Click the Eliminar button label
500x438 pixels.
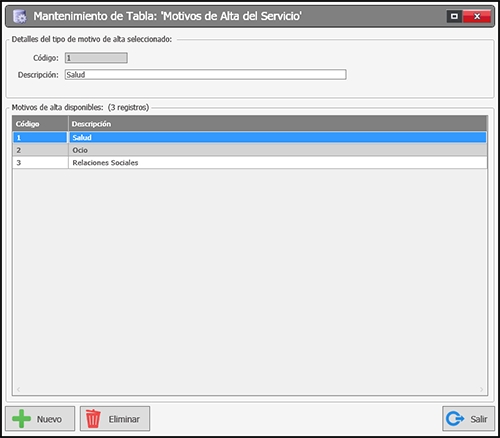point(124,419)
